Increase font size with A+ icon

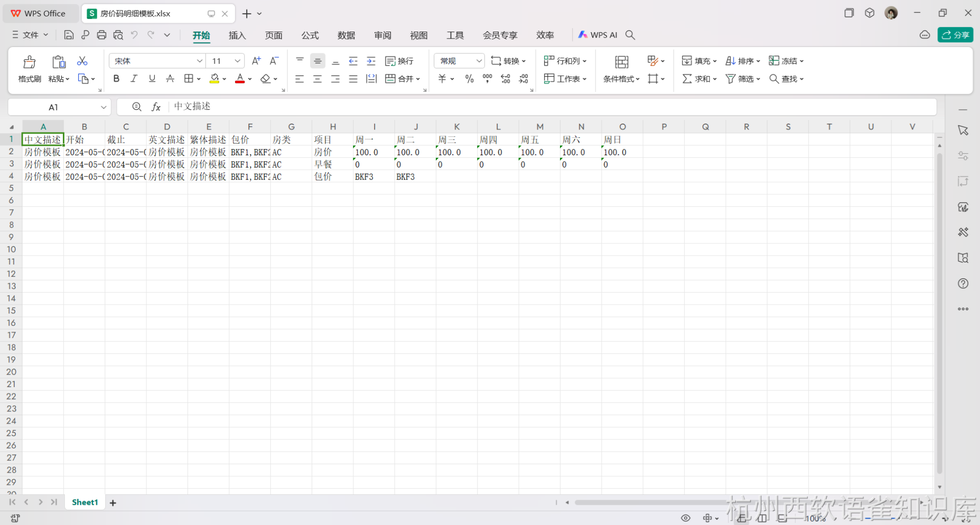click(x=256, y=61)
